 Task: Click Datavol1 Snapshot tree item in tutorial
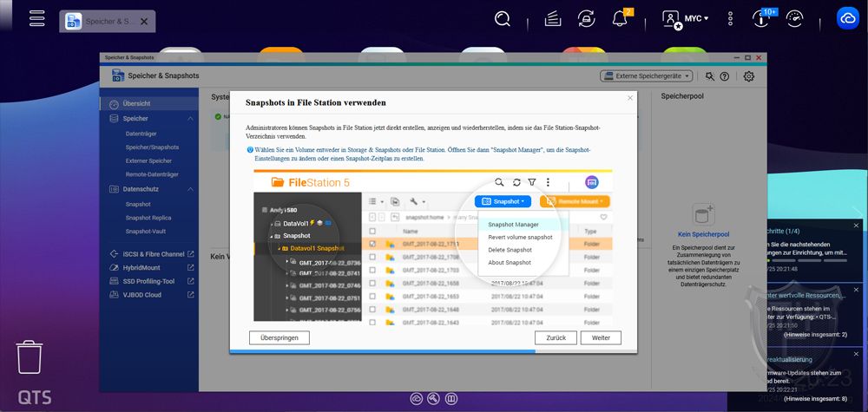(x=317, y=248)
